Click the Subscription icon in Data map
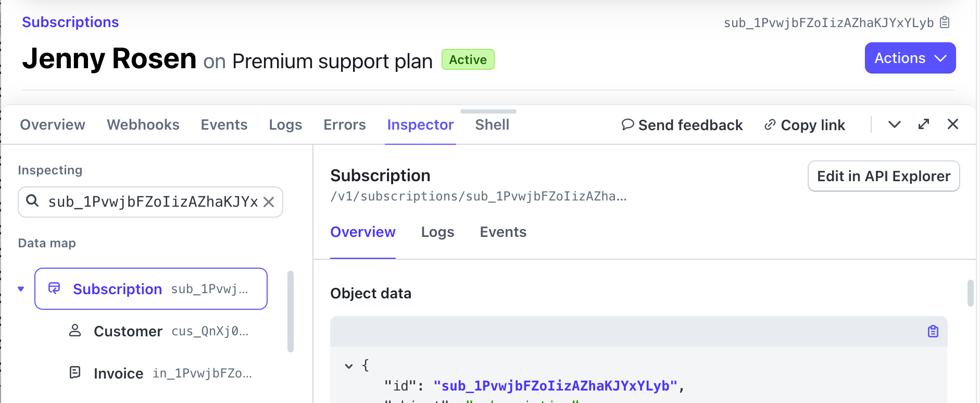The width and height of the screenshot is (980, 403). pos(55,288)
